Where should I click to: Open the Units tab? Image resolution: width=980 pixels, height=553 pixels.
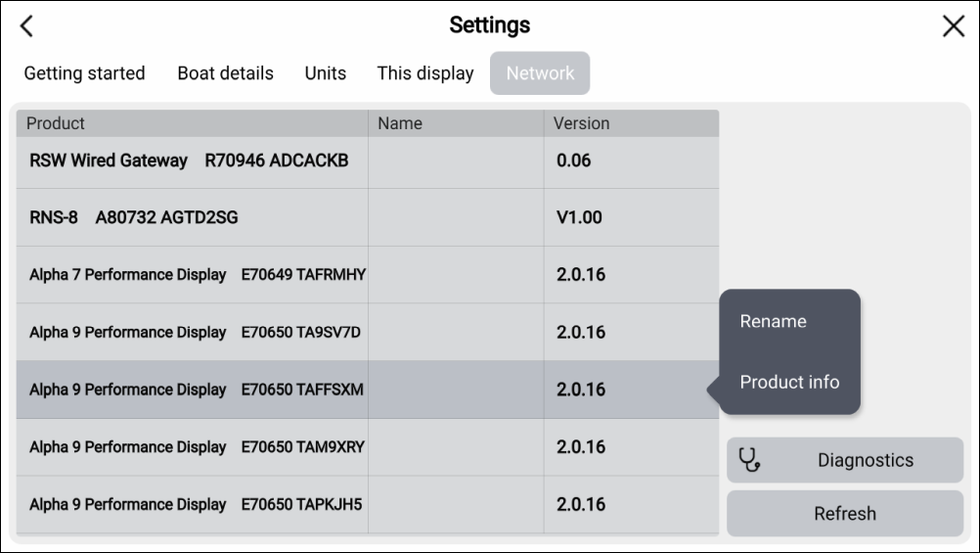tap(325, 73)
